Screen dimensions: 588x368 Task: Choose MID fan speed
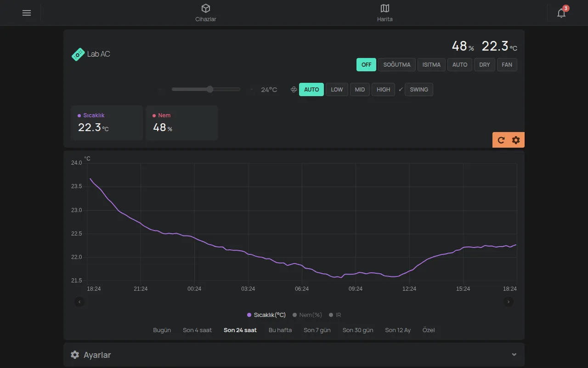360,90
